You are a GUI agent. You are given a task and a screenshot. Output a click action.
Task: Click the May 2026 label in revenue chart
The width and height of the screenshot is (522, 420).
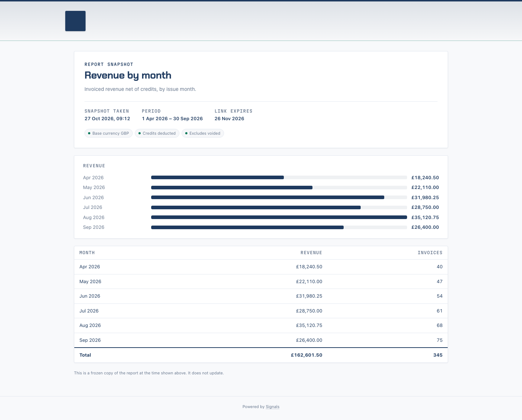click(x=94, y=188)
